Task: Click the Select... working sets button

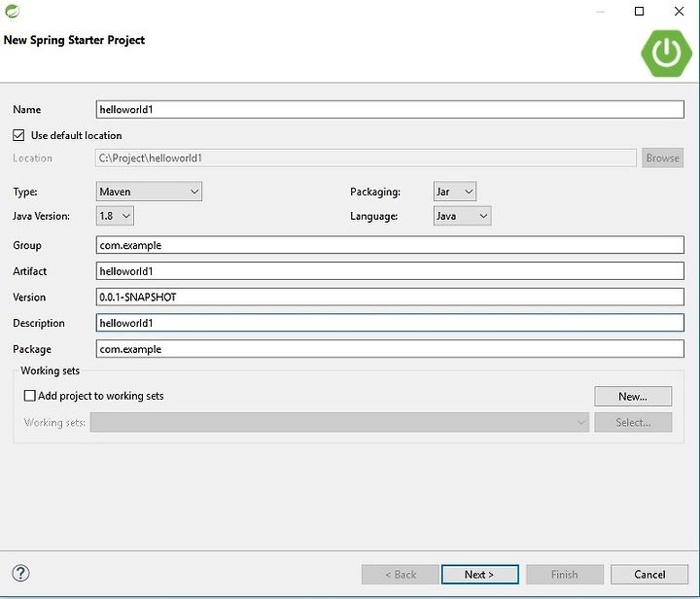Action: 633,422
